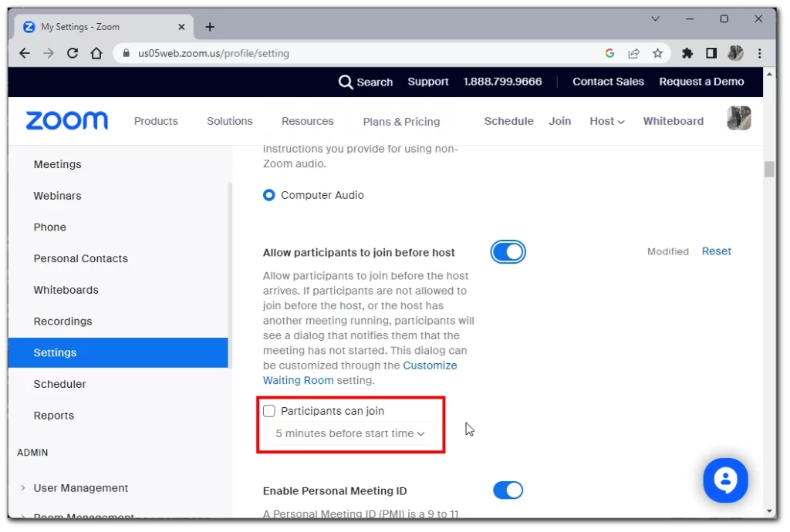Open Whiteboards in the sidebar
The height and width of the screenshot is (532, 790).
click(x=66, y=290)
